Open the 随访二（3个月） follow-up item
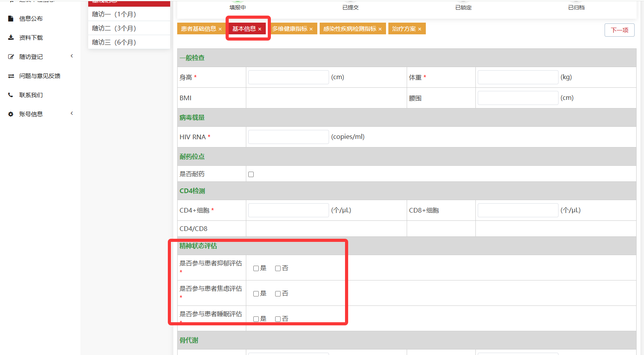The height and width of the screenshot is (355, 644). click(x=114, y=28)
